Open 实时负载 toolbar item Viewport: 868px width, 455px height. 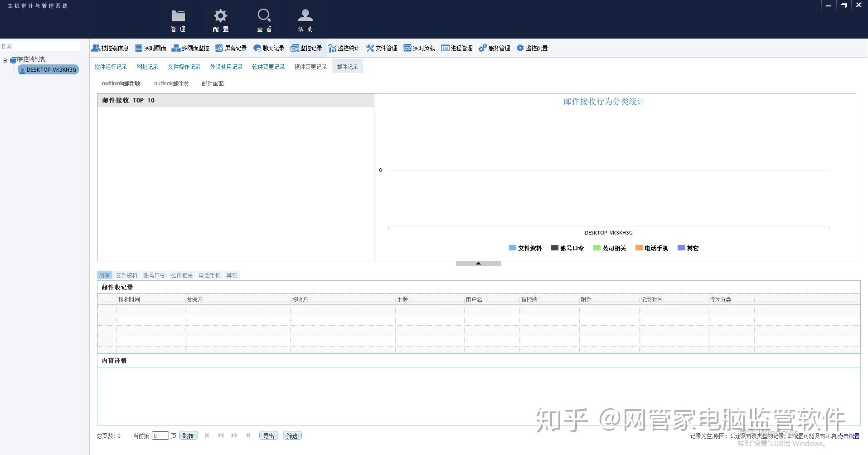pos(420,48)
